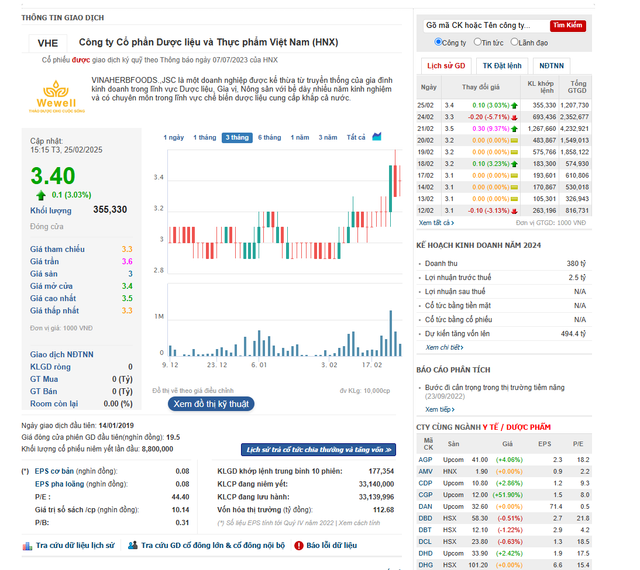Open the DHG stock link

pos(425,565)
